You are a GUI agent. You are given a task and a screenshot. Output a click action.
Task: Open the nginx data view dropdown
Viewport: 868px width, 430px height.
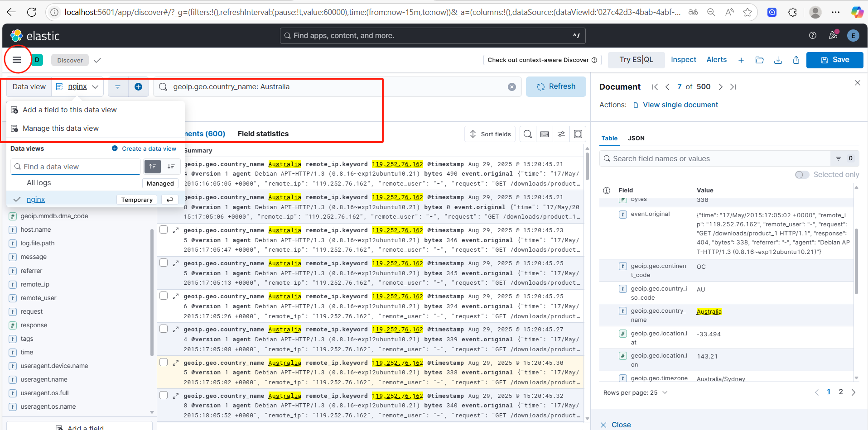(x=77, y=87)
